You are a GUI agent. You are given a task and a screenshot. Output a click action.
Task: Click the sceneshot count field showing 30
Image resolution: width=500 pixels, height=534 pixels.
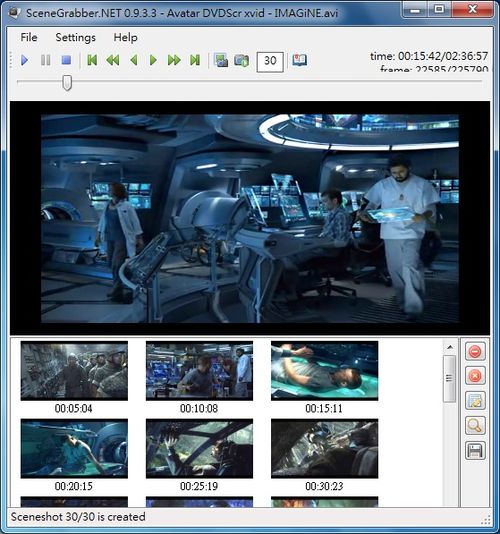pyautogui.click(x=270, y=62)
